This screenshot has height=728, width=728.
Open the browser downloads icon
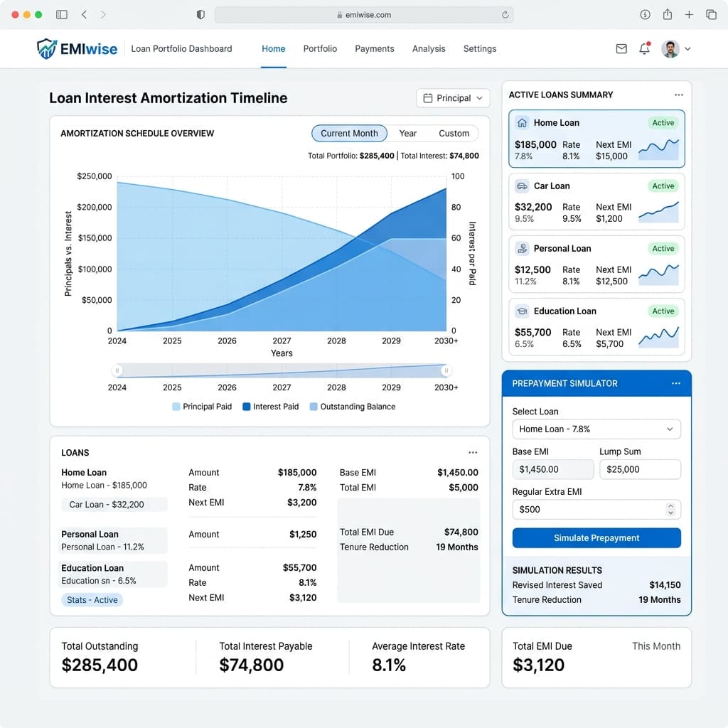tap(645, 14)
